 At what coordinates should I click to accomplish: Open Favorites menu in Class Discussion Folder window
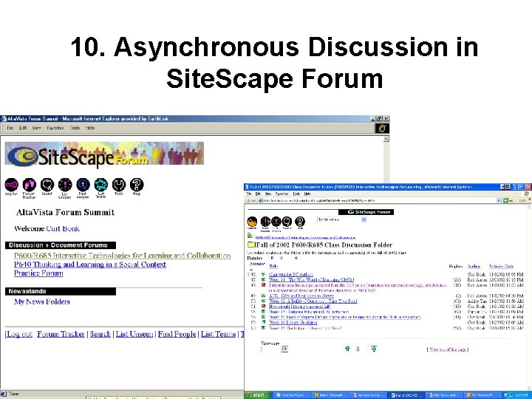pyautogui.click(x=282, y=194)
